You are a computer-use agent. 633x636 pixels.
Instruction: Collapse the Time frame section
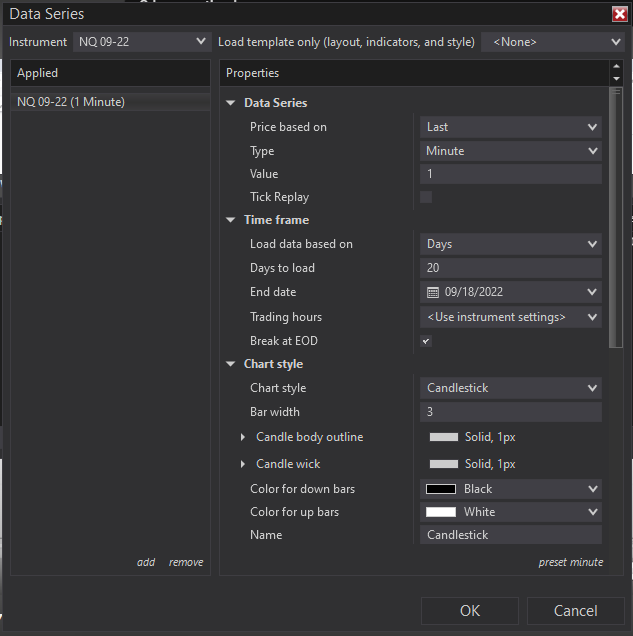tap(231, 220)
